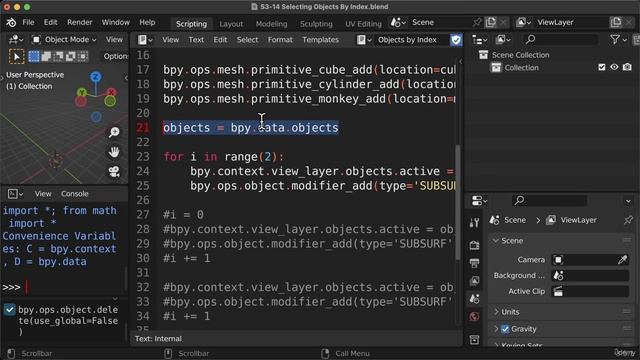Toggle the fake user shield icon

(456, 40)
